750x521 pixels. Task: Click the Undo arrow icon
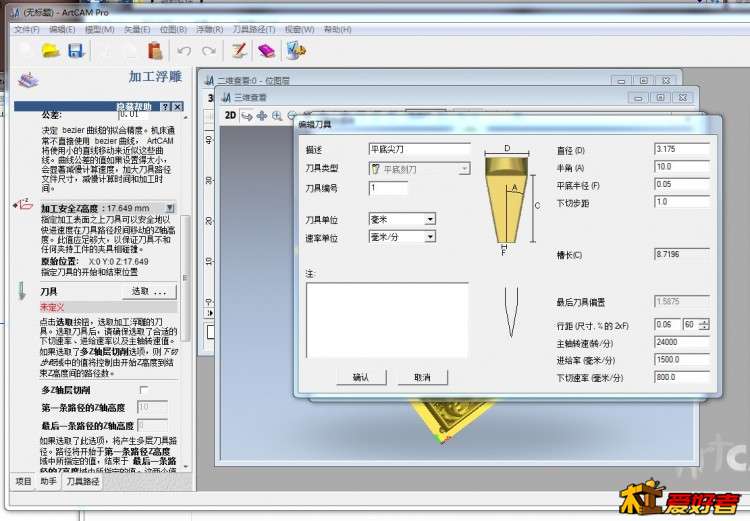(184, 51)
